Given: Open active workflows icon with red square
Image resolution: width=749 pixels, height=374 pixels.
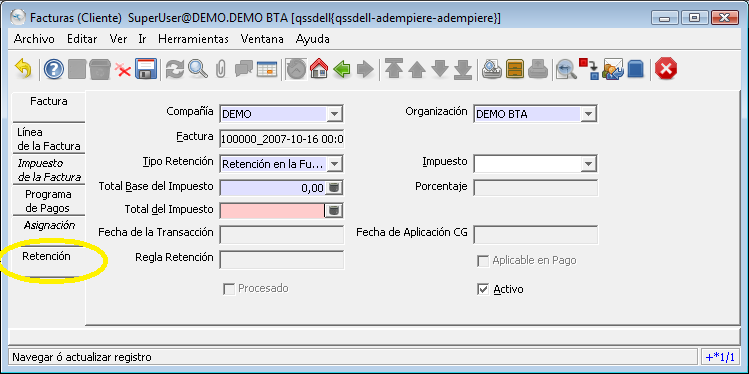Looking at the screenshot, I should click(589, 70).
